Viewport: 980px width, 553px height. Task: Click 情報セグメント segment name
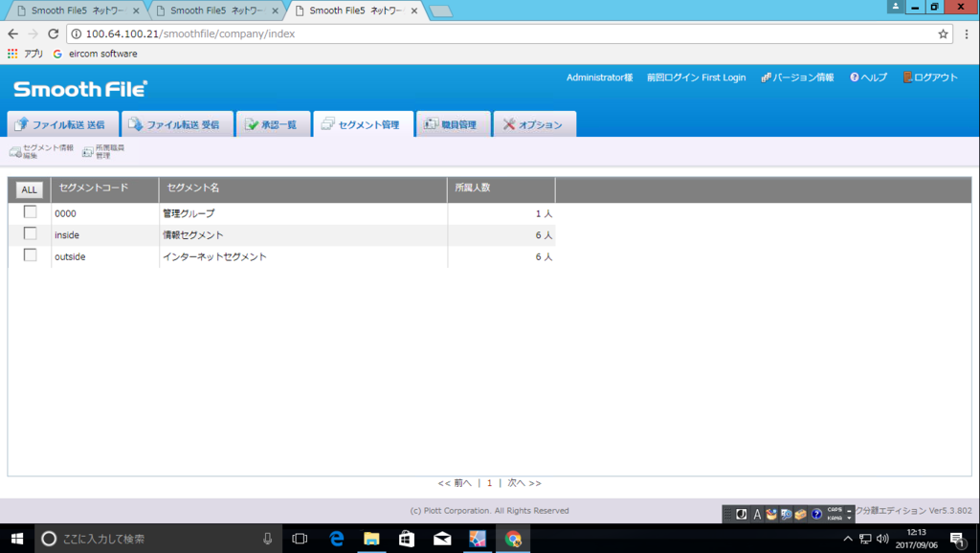coord(193,235)
